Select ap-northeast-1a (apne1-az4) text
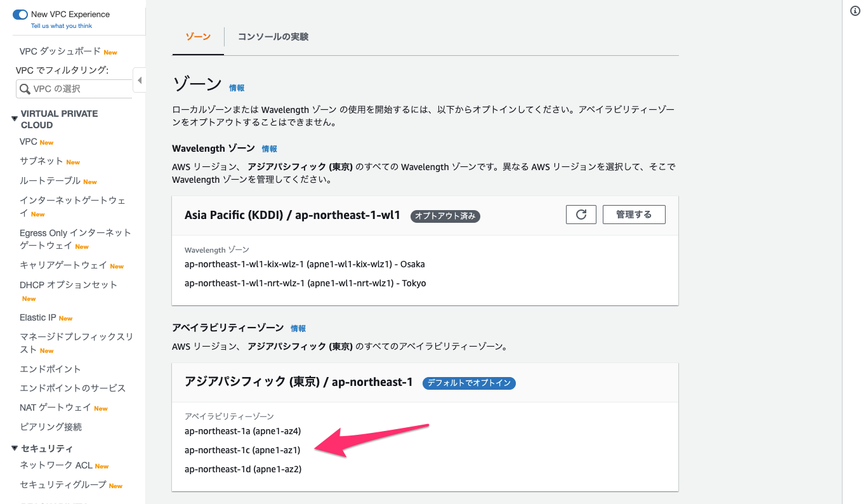The width and height of the screenshot is (868, 504). coord(242,431)
